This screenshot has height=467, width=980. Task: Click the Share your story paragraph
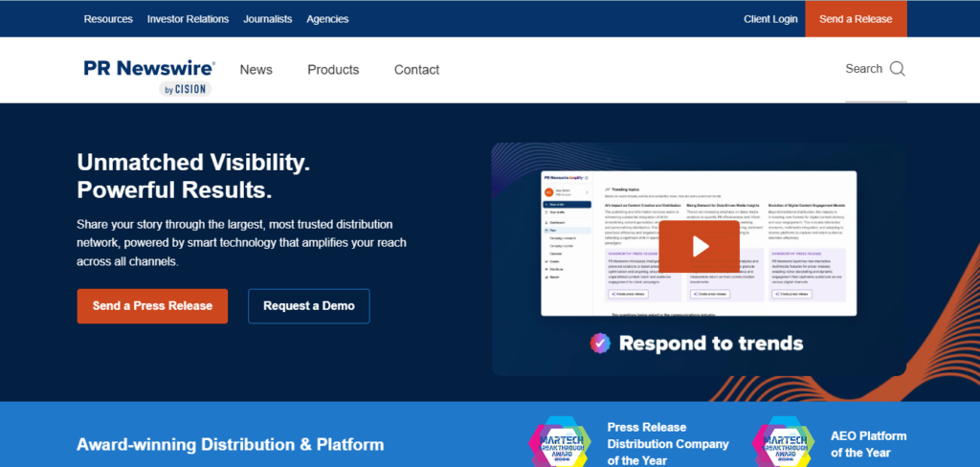[241, 242]
